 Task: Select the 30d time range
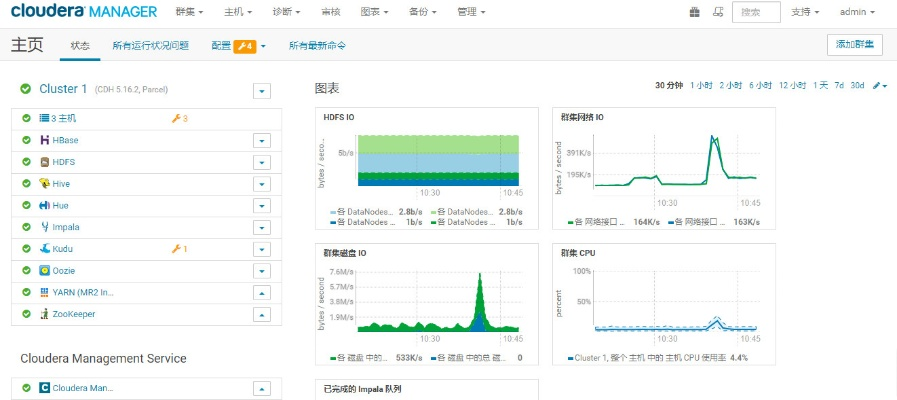pos(857,85)
